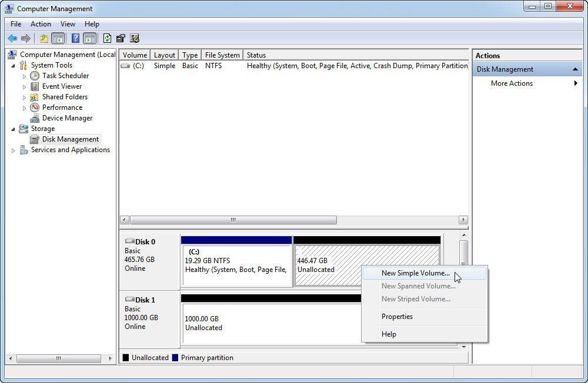This screenshot has width=588, height=383.
Task: Open the Help menu in menu bar
Action: tap(92, 24)
